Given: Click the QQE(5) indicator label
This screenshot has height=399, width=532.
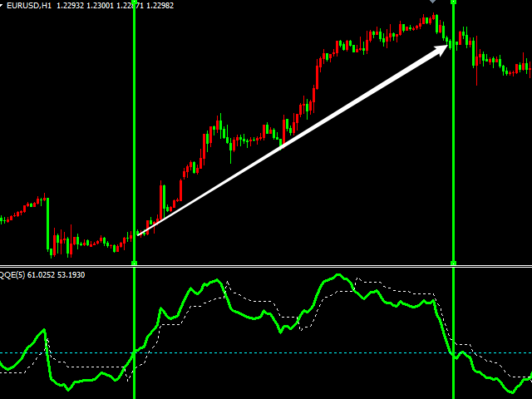Looking at the screenshot, I should [x=12, y=275].
